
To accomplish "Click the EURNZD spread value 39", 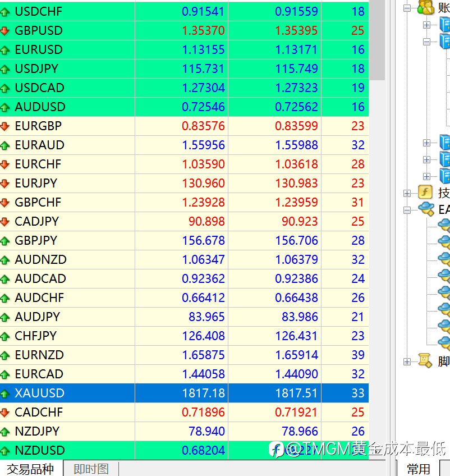I will 358,355.
